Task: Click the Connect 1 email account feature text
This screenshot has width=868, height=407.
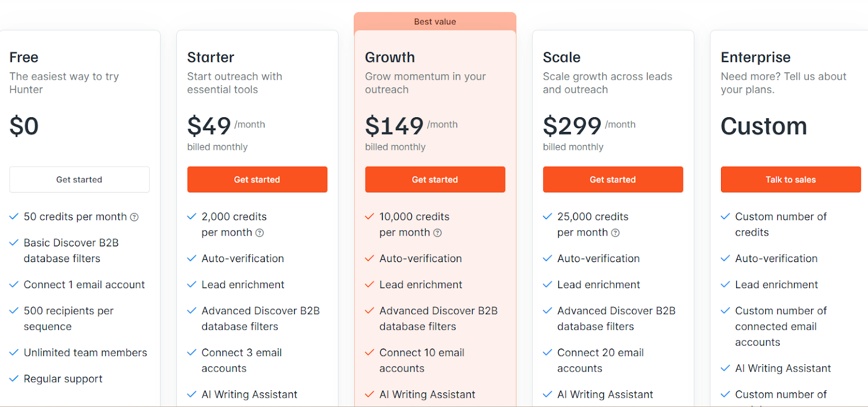Action: (84, 285)
